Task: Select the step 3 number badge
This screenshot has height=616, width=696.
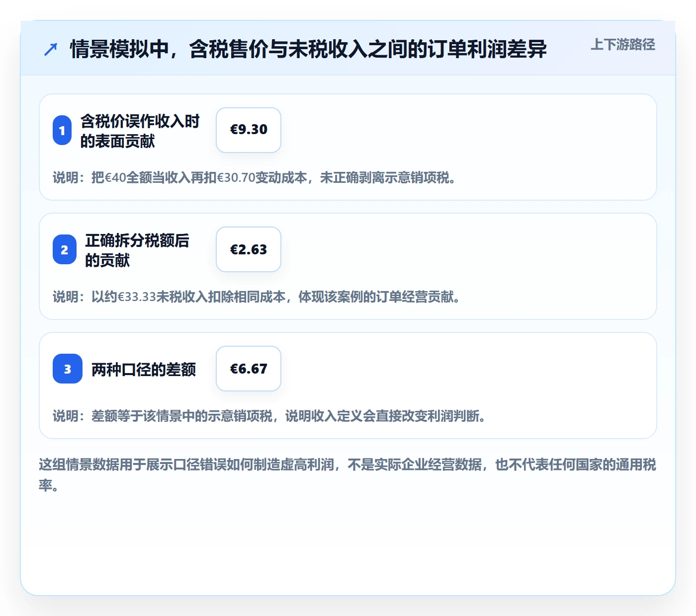Action: click(68, 369)
